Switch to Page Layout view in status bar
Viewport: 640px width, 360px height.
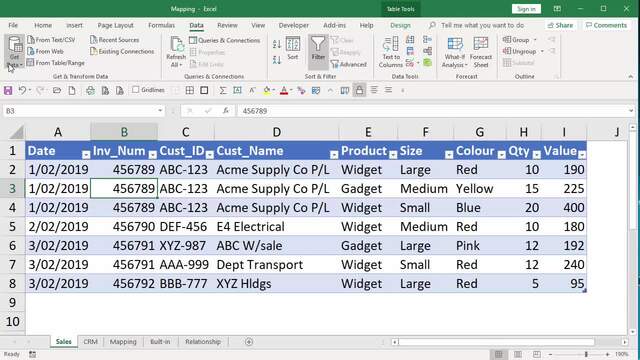tap(518, 354)
